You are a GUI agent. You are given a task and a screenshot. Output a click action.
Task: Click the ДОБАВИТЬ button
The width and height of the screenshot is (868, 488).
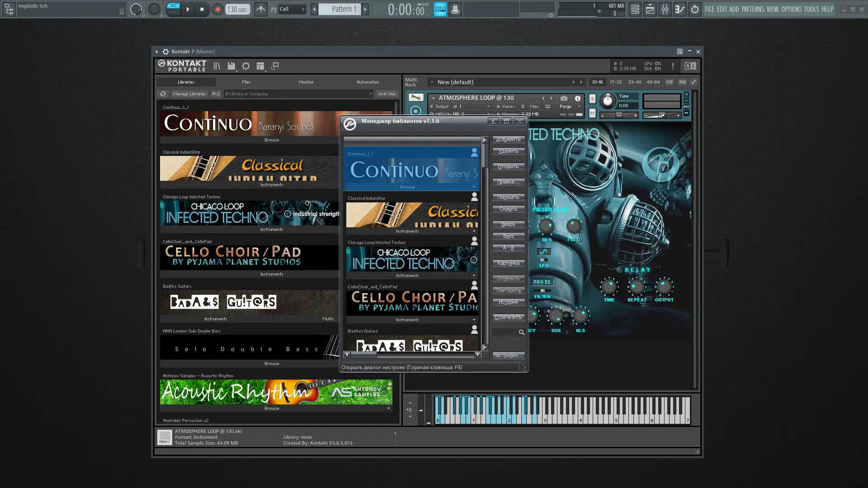click(x=508, y=139)
